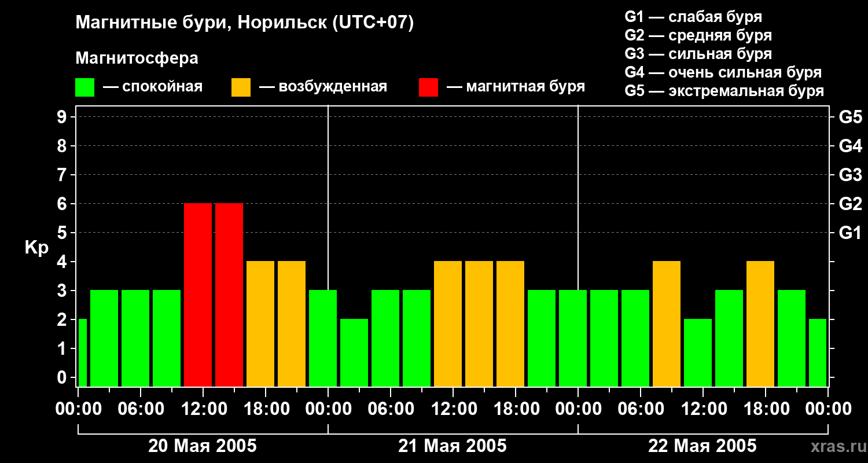This screenshot has height=463, width=868.
Task: Click the yellow bar covering 18:00 on 20 Мая
Action: pyautogui.click(x=260, y=324)
